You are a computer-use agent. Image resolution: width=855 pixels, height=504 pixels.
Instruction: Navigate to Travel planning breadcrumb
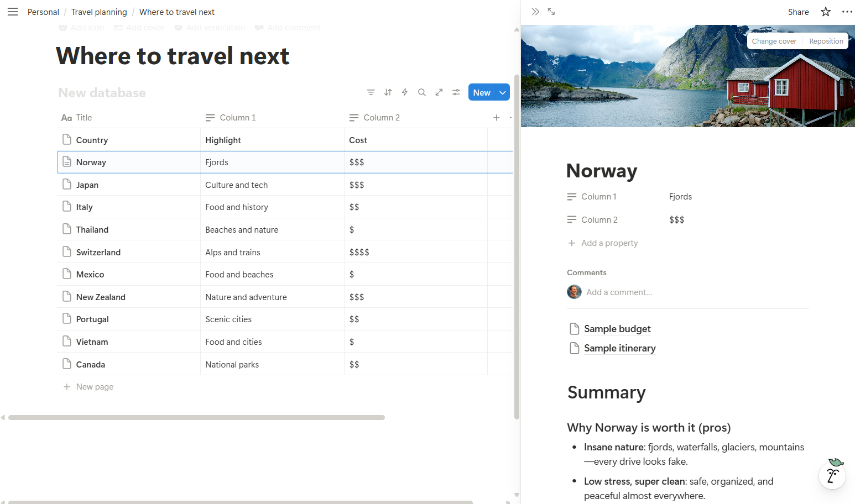pyautogui.click(x=99, y=12)
